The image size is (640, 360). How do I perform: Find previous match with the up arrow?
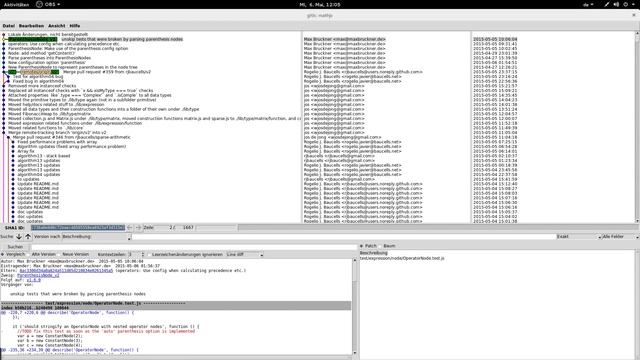tap(28, 236)
